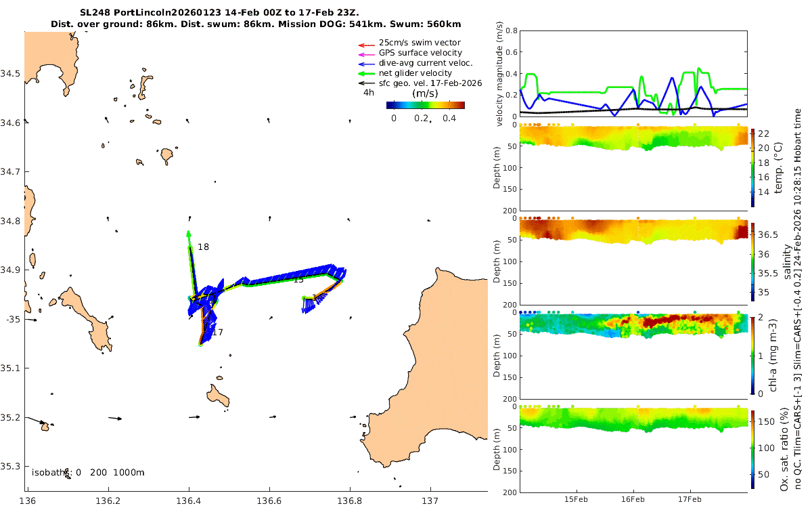The image size is (812, 508).
Task: Click longitude tick label '136.6'
Action: tap(269, 501)
